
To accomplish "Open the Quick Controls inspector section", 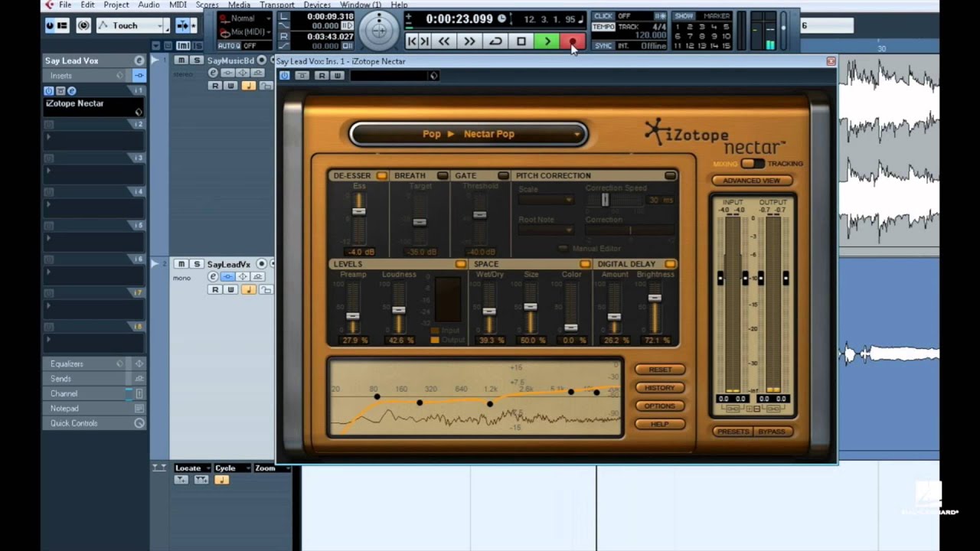I will pyautogui.click(x=94, y=423).
